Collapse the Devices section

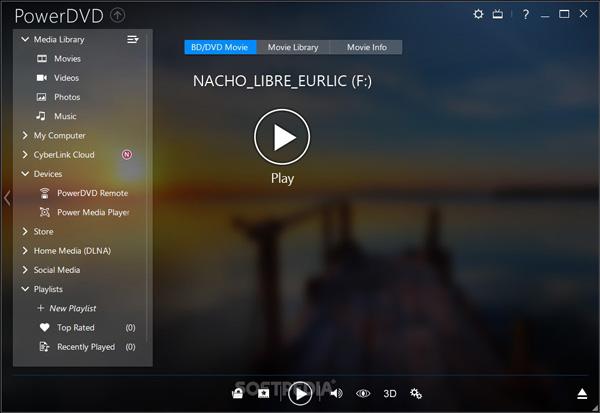(x=25, y=174)
